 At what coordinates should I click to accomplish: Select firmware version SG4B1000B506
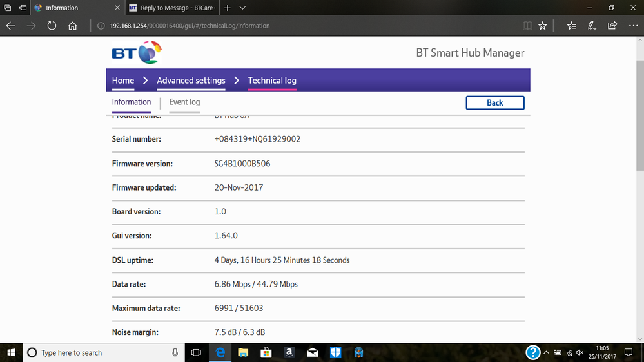242,164
